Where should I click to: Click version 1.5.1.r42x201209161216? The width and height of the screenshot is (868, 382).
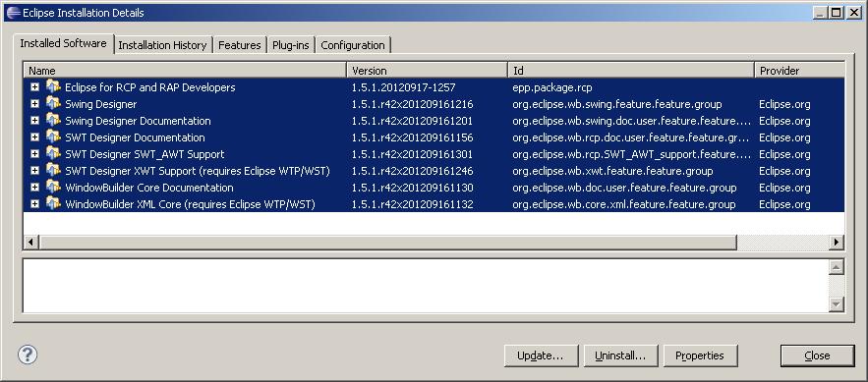click(x=413, y=104)
